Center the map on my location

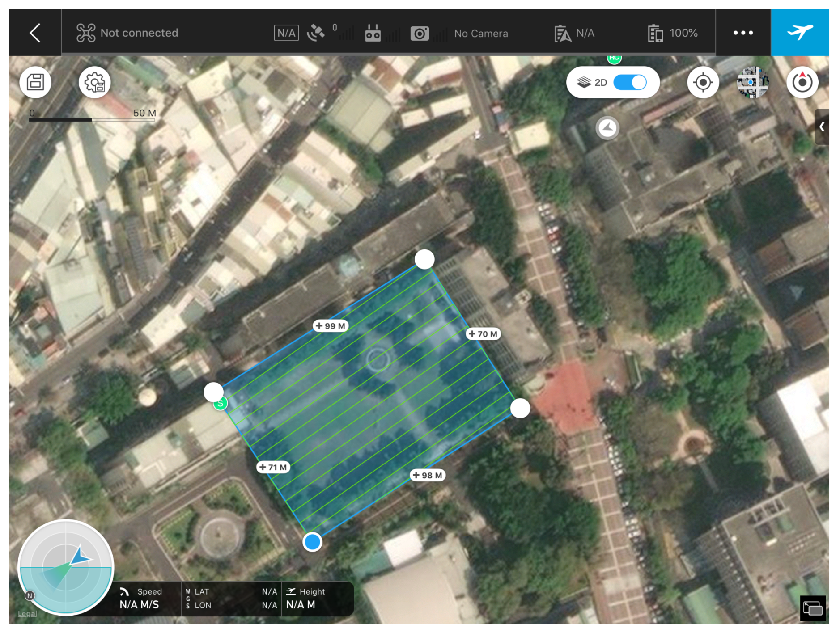[703, 82]
